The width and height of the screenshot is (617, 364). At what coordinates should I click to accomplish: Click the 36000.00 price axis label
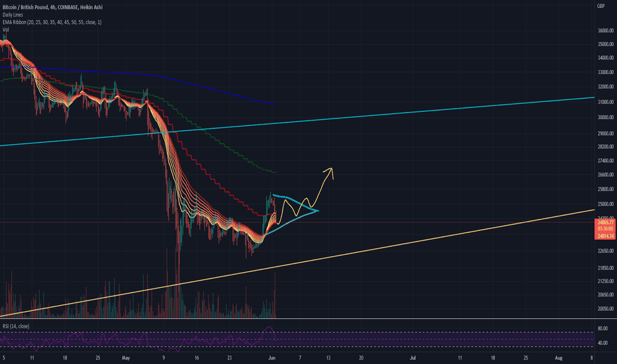pos(606,30)
